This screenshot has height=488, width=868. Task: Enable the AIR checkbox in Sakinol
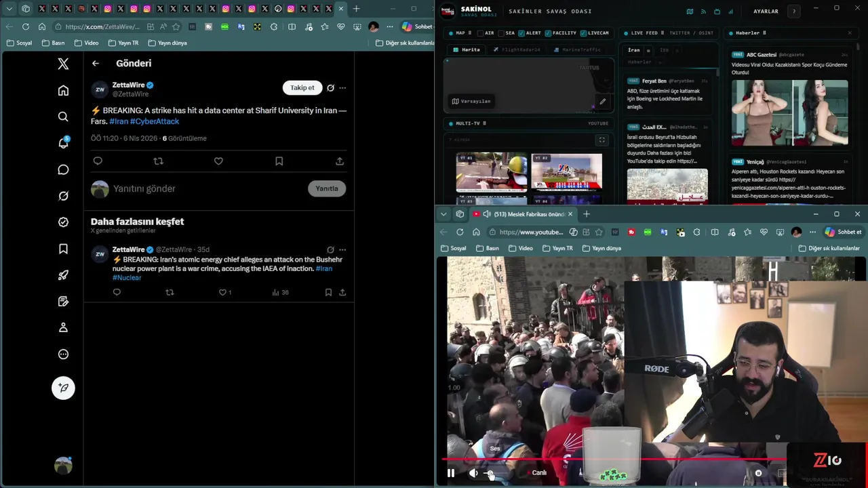(x=481, y=33)
